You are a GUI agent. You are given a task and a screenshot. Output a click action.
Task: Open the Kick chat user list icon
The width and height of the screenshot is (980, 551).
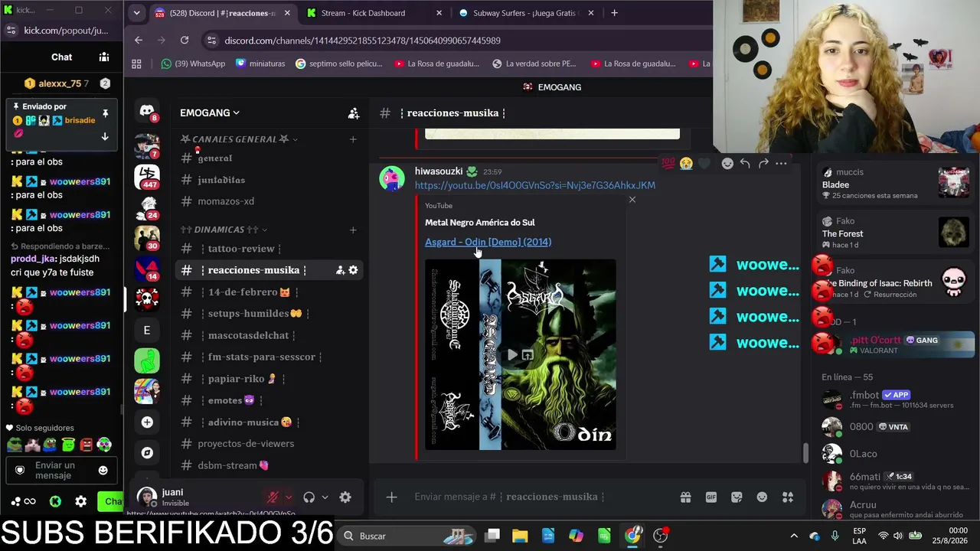(104, 57)
